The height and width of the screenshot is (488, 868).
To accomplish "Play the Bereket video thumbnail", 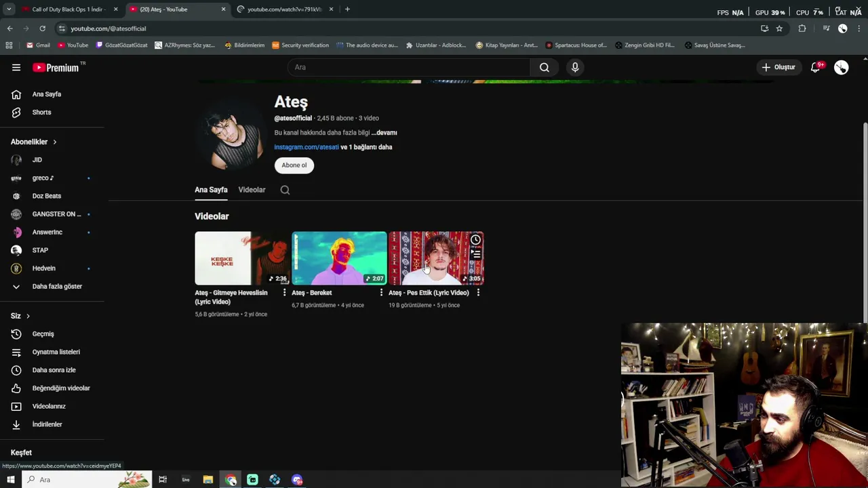I will click(x=339, y=258).
